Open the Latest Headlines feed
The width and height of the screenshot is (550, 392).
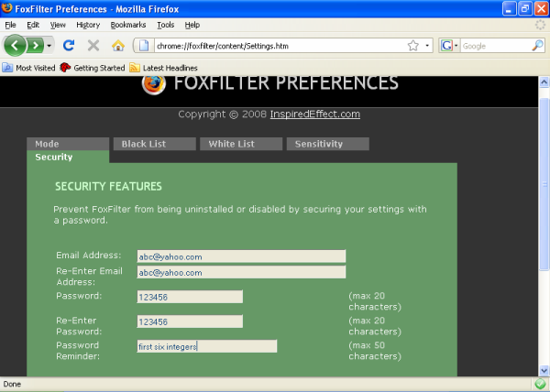point(163,68)
